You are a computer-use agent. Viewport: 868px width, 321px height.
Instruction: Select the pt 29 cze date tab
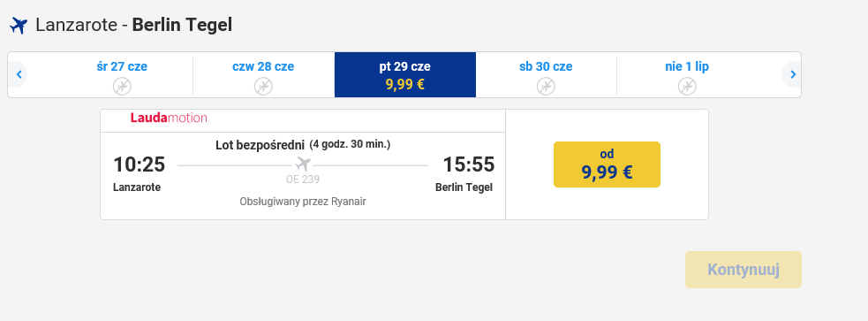click(x=405, y=75)
